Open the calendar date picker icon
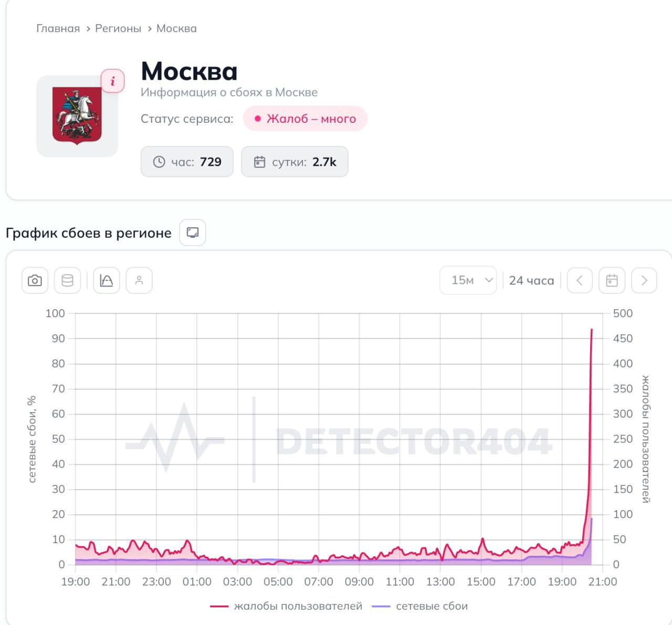 coord(612,280)
